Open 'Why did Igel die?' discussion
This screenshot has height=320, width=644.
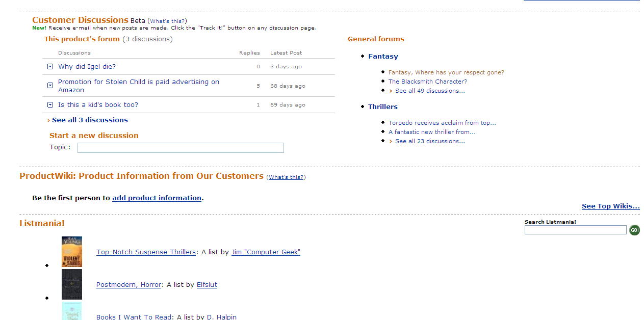(x=87, y=67)
